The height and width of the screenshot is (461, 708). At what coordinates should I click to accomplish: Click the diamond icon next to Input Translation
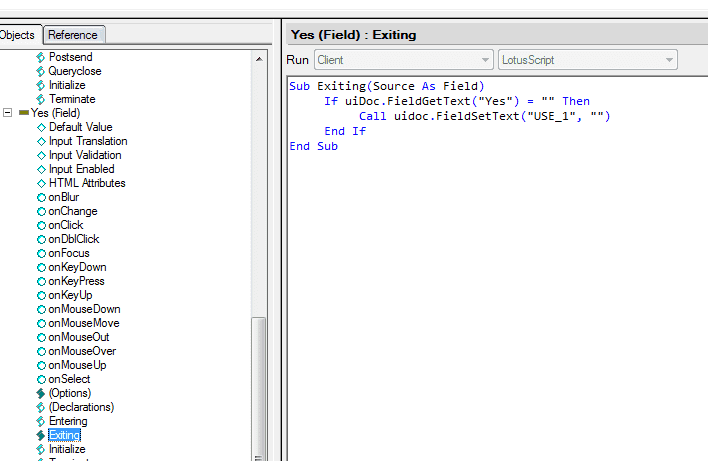coord(41,141)
